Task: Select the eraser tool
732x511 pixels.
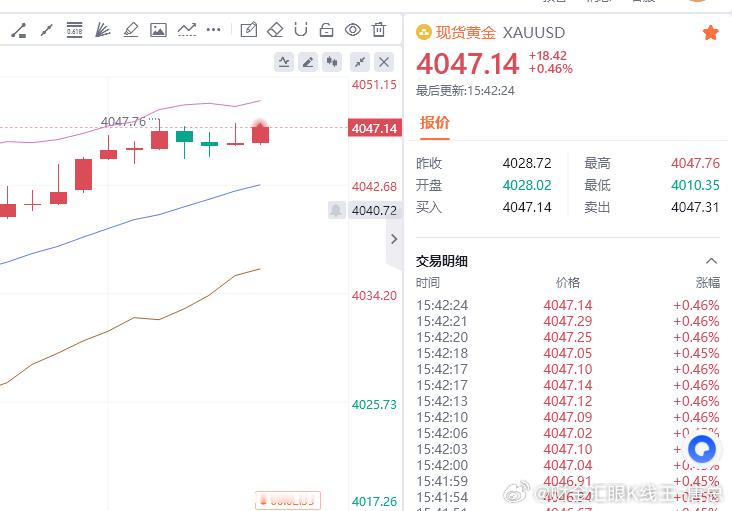Action: click(275, 30)
